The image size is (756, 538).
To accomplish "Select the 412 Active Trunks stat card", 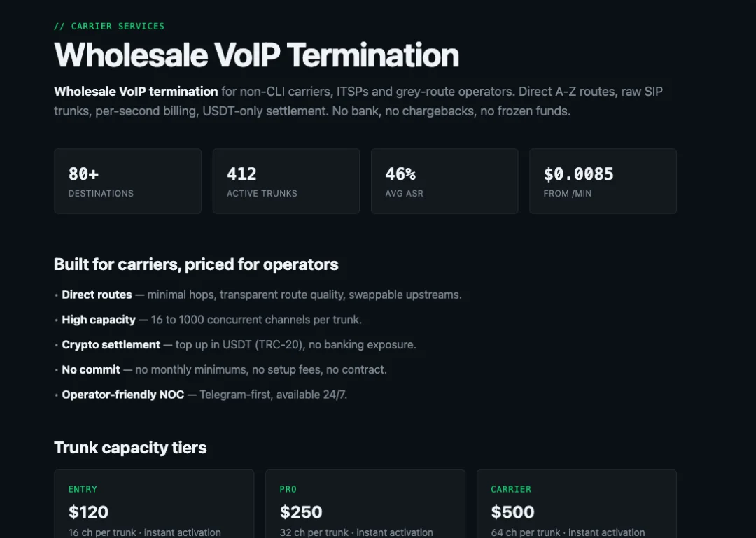I will pos(286,180).
